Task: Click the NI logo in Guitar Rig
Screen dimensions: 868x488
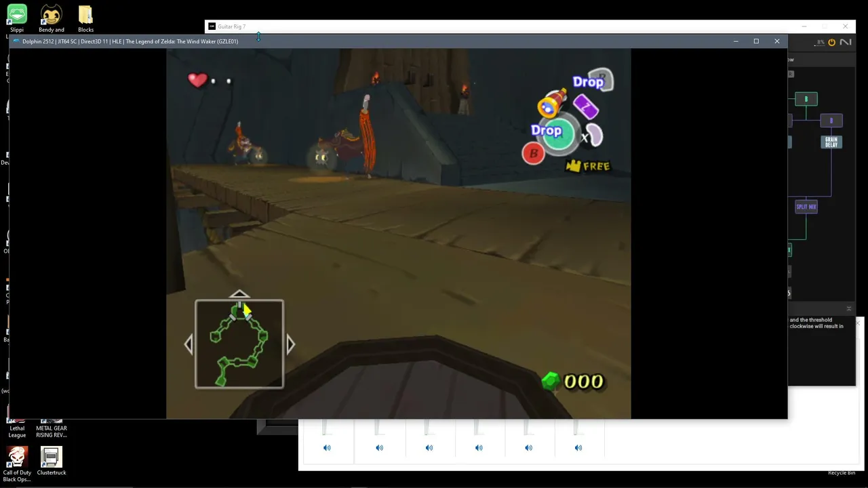Action: (x=846, y=42)
